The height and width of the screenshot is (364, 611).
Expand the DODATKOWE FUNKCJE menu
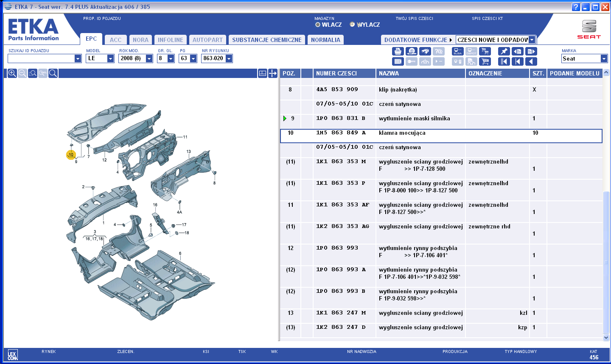pos(418,40)
